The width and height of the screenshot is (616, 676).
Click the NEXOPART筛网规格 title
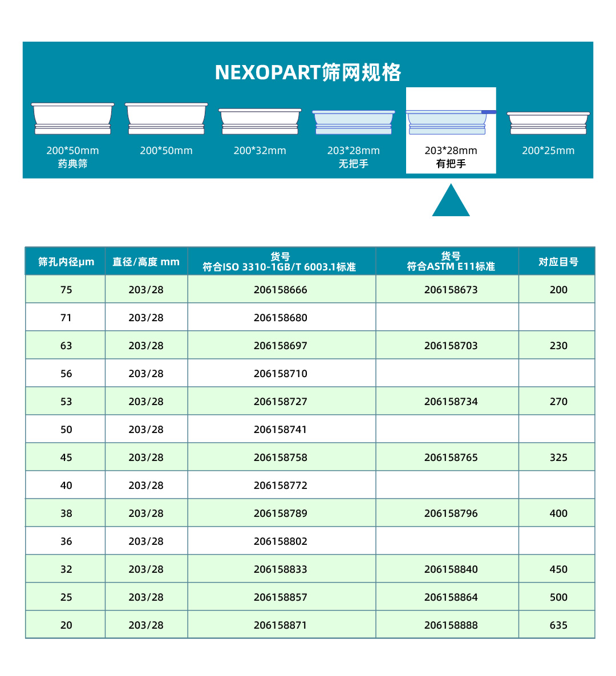point(308,72)
